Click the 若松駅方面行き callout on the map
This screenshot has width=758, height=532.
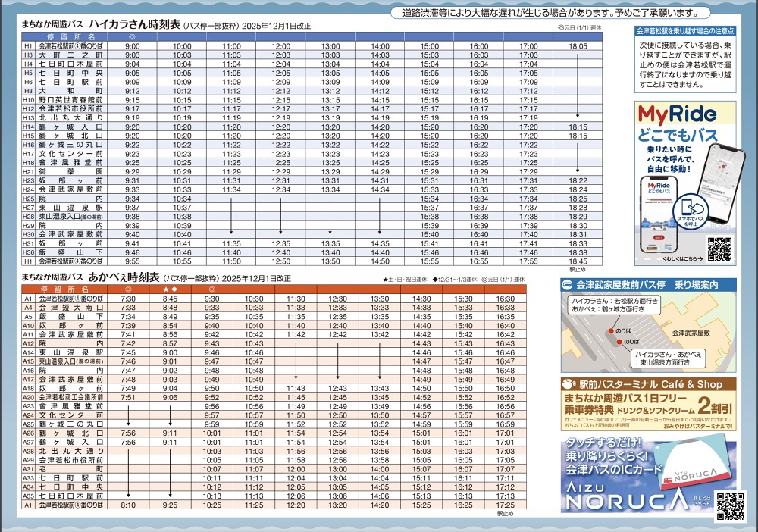(x=615, y=305)
